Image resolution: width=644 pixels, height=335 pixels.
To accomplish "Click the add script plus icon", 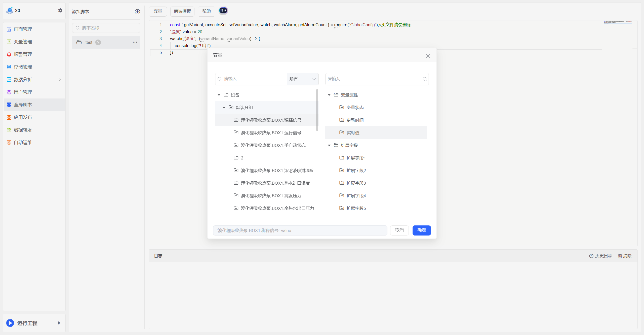I will click(137, 12).
